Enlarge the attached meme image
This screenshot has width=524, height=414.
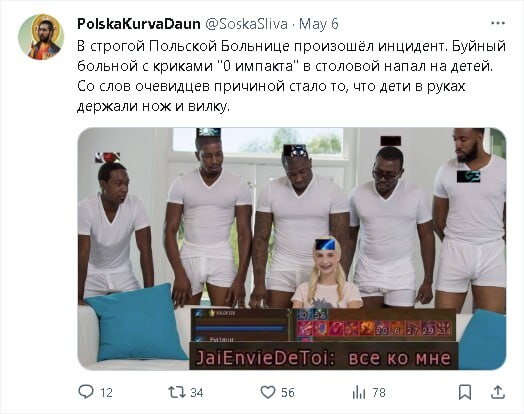pyautogui.click(x=292, y=249)
